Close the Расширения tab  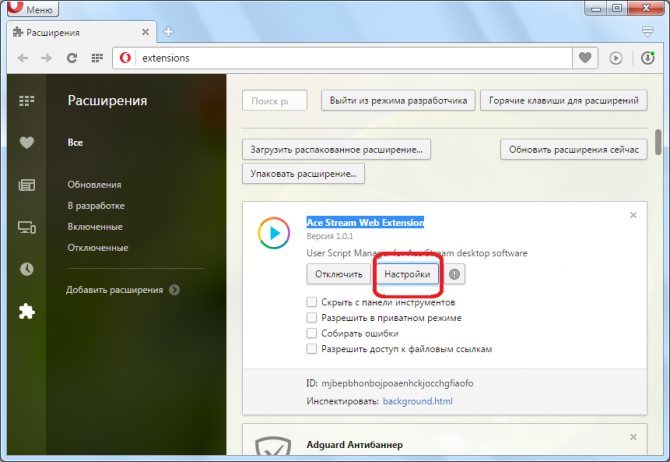coord(145,32)
